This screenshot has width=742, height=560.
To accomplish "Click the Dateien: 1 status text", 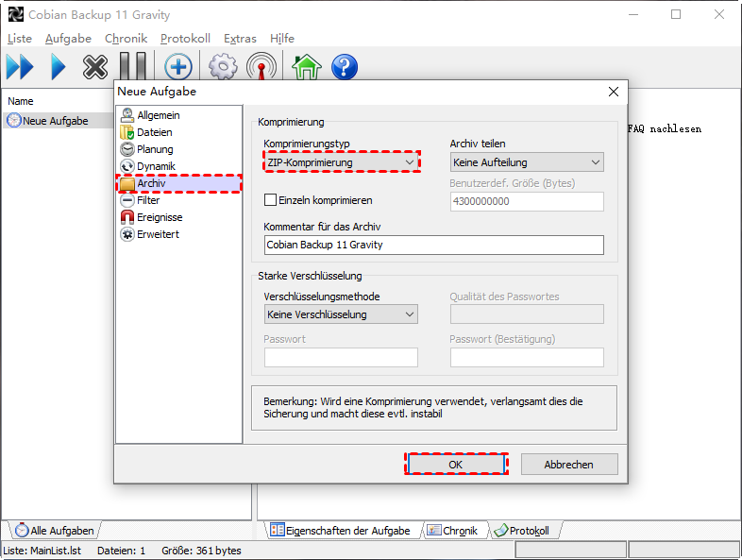I will pos(121,551).
